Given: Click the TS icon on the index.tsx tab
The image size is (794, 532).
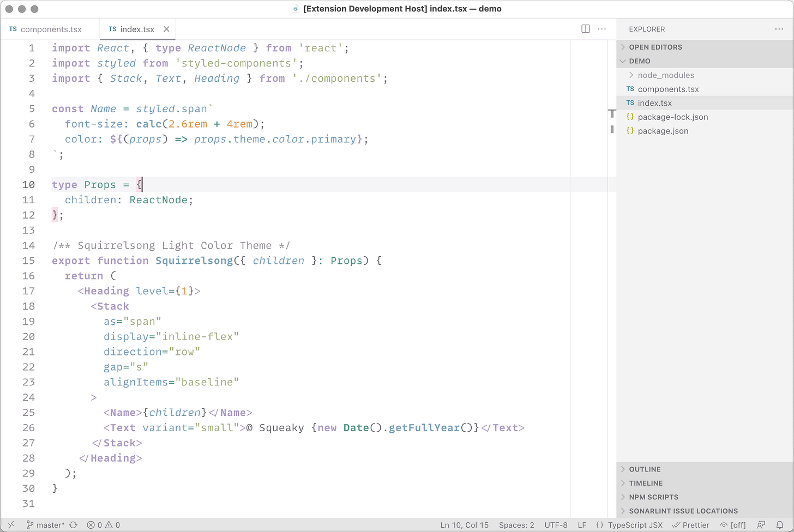Looking at the screenshot, I should tap(112, 29).
